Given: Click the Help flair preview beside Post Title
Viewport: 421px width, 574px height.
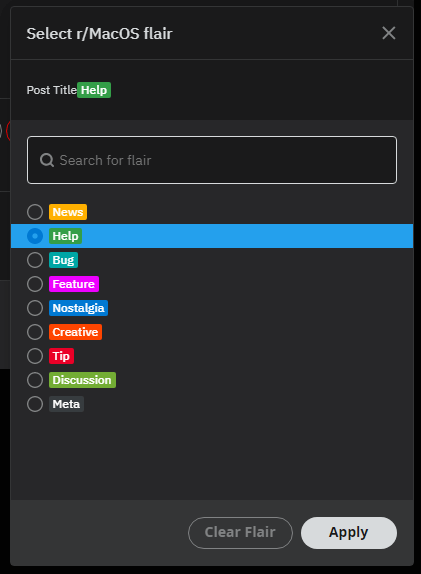Looking at the screenshot, I should click(94, 90).
